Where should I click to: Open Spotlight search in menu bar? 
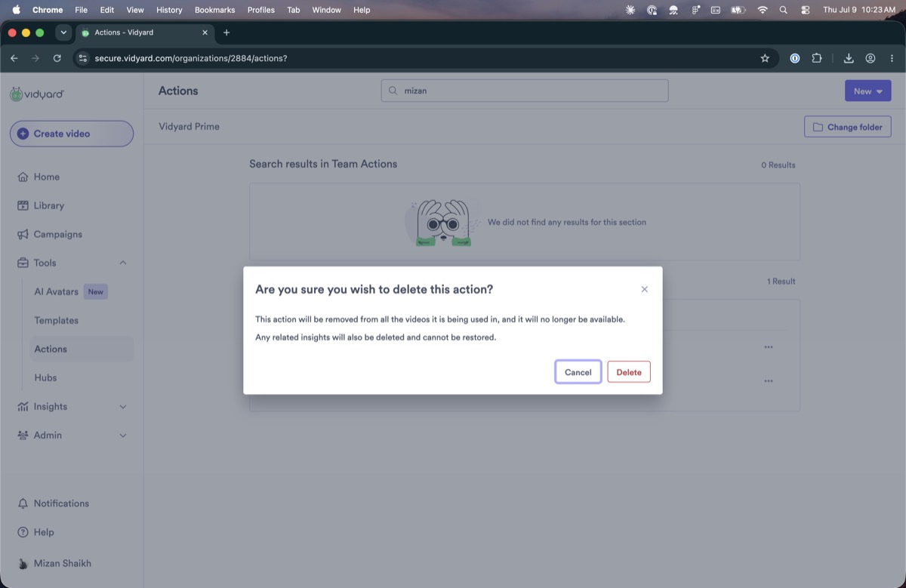pos(784,10)
